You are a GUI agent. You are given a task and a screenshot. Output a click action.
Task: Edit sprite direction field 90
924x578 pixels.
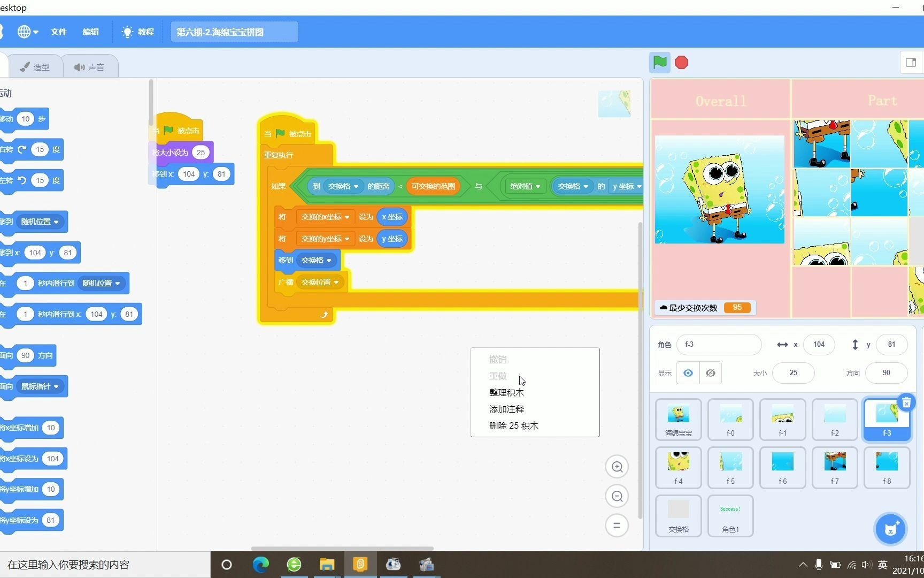coord(886,373)
